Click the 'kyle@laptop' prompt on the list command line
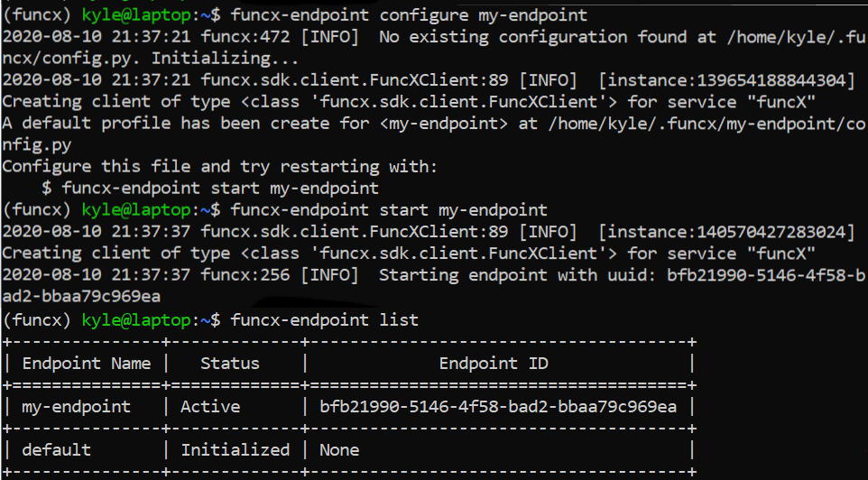Image resolution: width=868 pixels, height=480 pixels. [x=136, y=320]
